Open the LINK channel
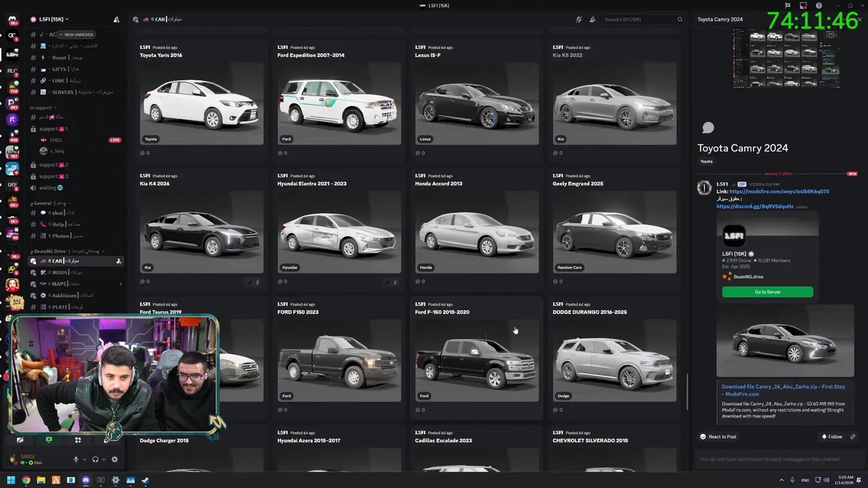868x488 pixels. pos(75,81)
